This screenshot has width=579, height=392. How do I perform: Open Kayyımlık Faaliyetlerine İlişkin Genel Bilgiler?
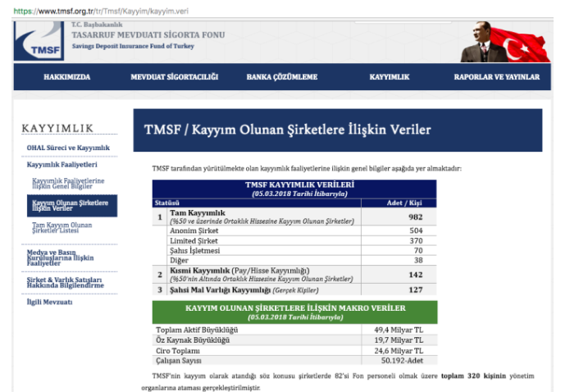pyautogui.click(x=68, y=183)
